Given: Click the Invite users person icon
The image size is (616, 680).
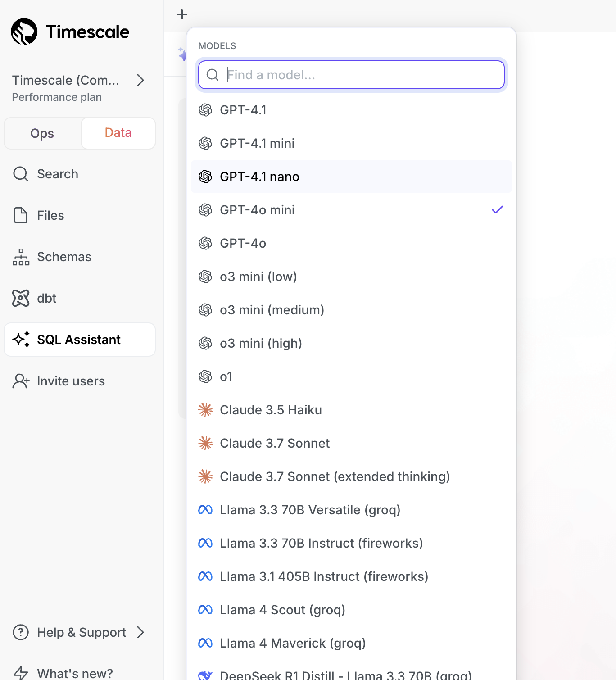Looking at the screenshot, I should (x=21, y=381).
